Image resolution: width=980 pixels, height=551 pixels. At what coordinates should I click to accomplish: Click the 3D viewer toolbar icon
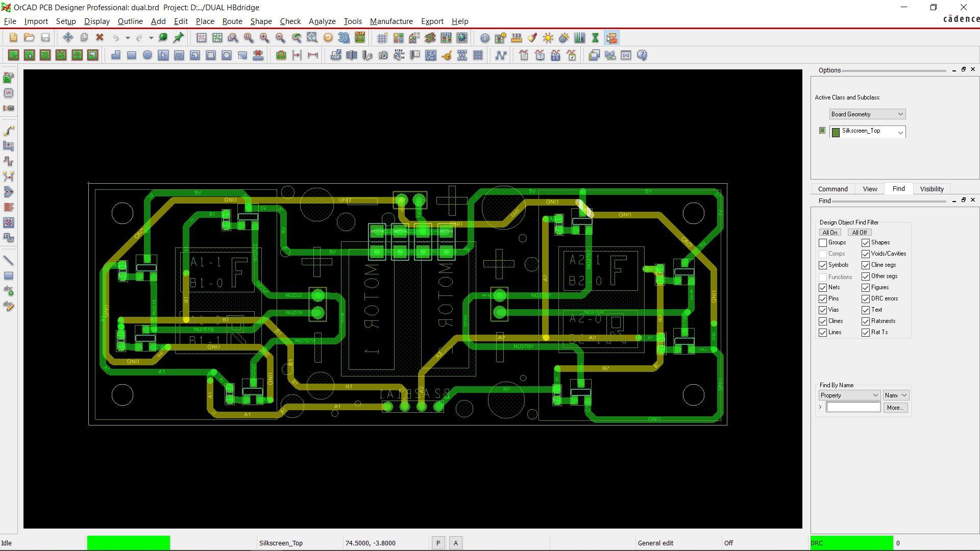tap(344, 38)
